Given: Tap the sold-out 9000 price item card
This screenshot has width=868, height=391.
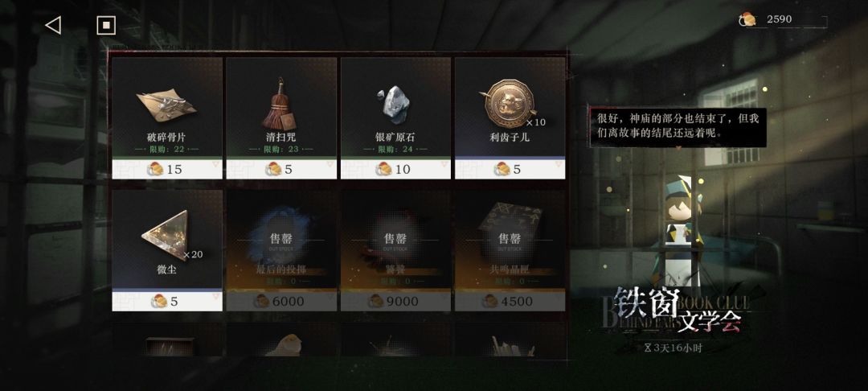Looking at the screenshot, I should click(x=395, y=250).
